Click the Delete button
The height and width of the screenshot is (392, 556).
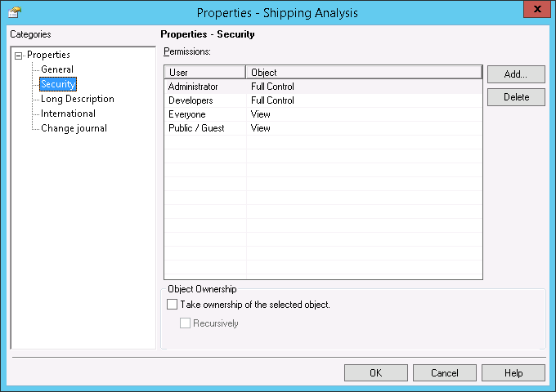[516, 97]
